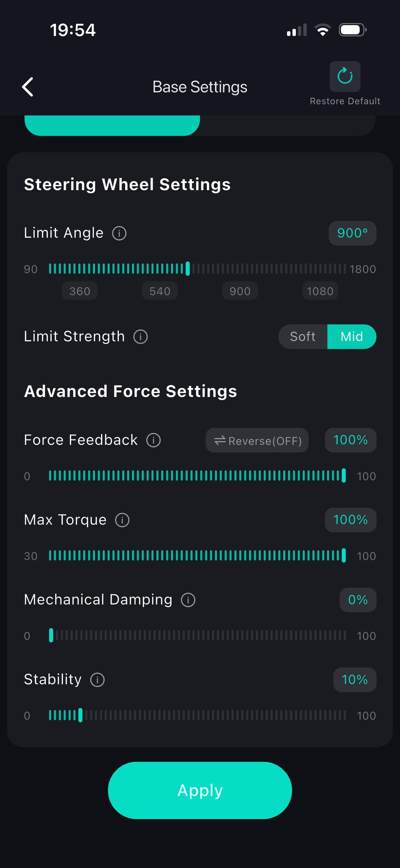
Task: Click the Stability slider handle
Action: pyautogui.click(x=80, y=715)
